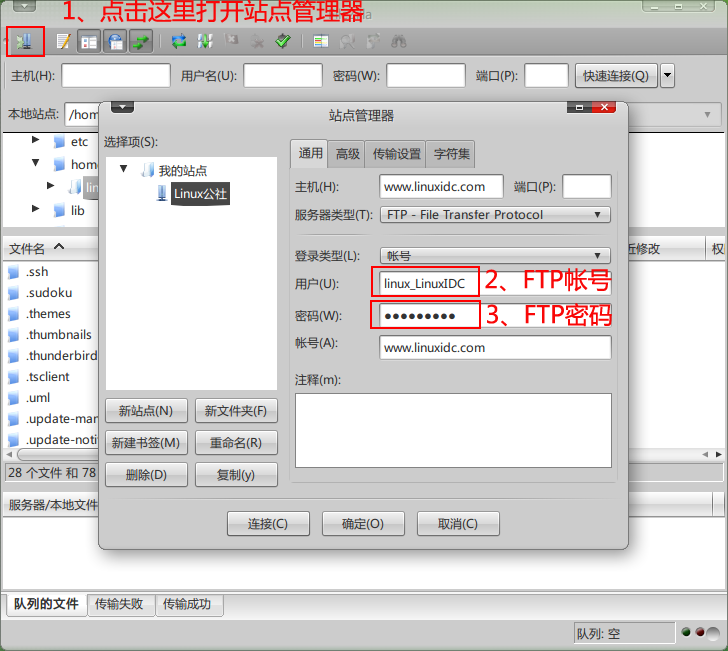The width and height of the screenshot is (728, 651).
Task: Collapse the 我的站点 tree node
Action: [124, 169]
